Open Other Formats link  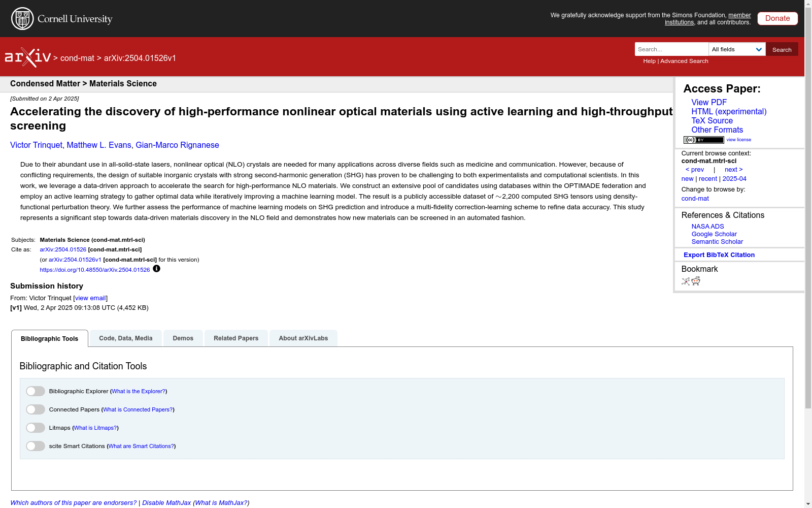(x=717, y=130)
